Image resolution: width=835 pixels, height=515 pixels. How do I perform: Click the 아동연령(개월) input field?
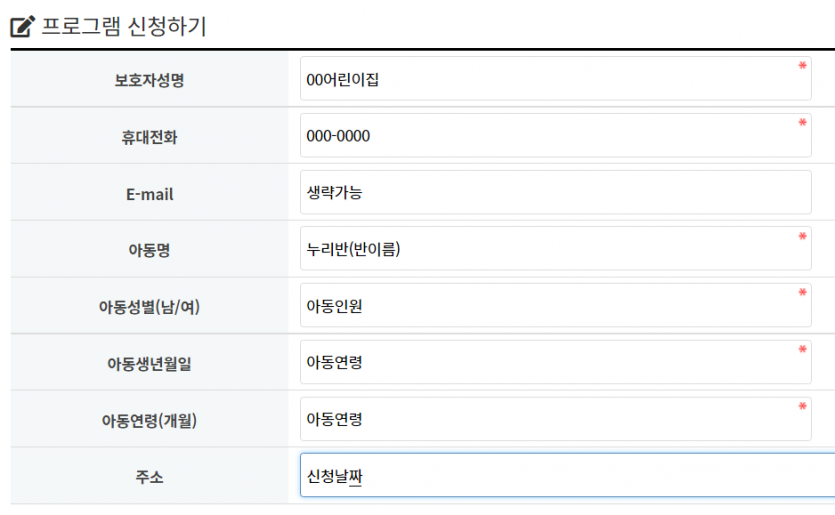click(x=555, y=419)
